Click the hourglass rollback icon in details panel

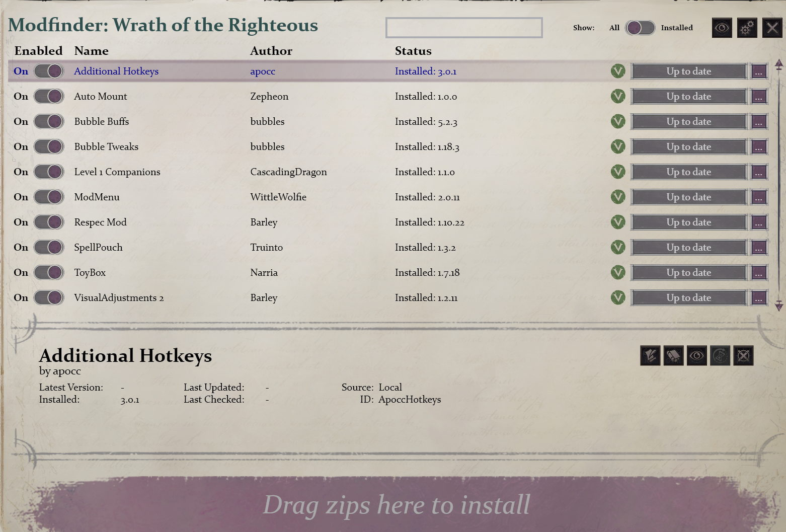coord(720,356)
